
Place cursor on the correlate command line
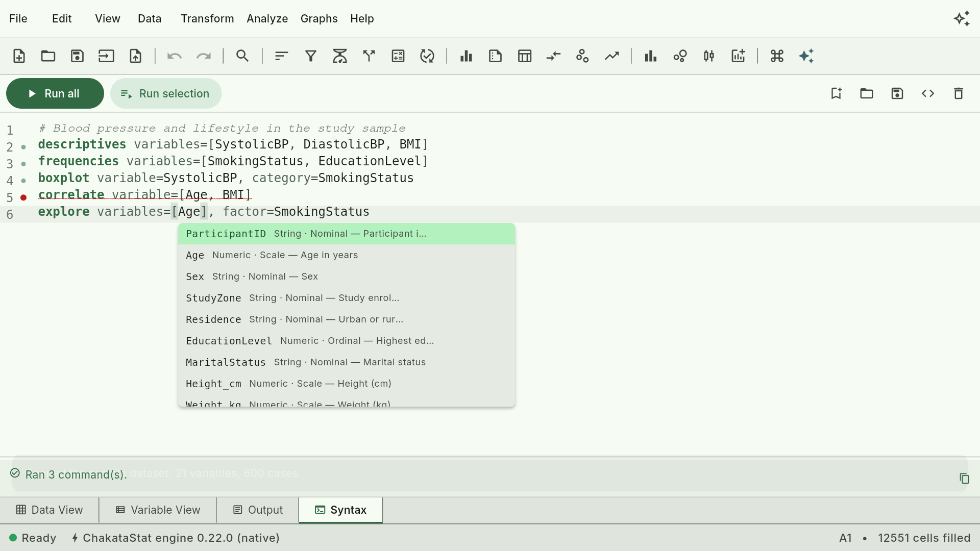click(145, 195)
